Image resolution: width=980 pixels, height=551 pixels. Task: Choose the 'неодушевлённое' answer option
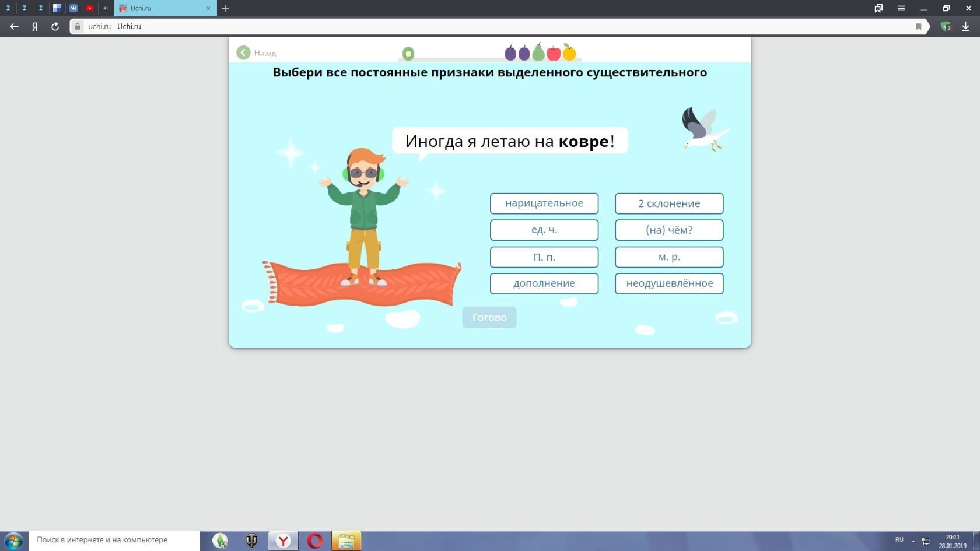click(x=668, y=283)
